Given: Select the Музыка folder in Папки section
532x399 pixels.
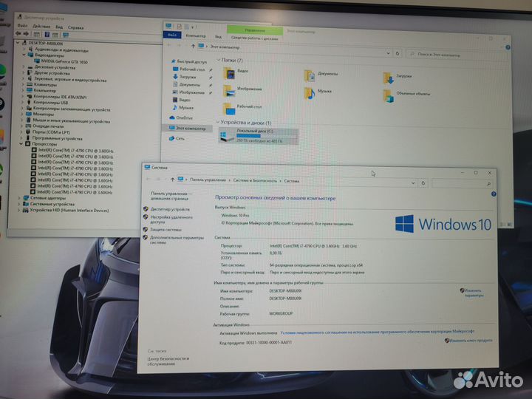Looking at the screenshot, I should pyautogui.click(x=318, y=92).
